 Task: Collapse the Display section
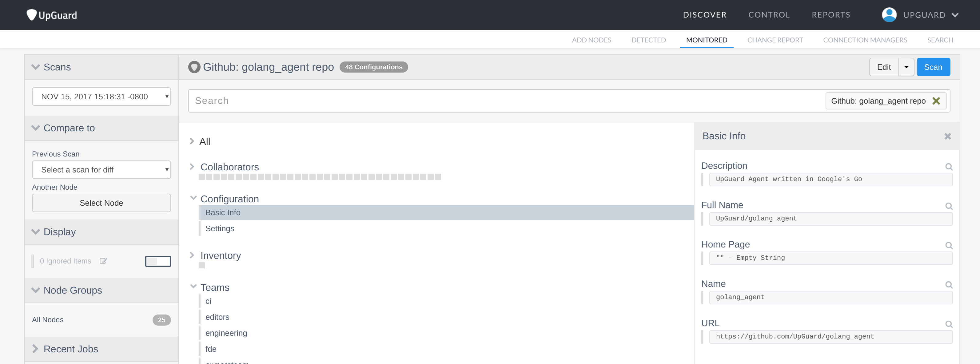coord(36,231)
